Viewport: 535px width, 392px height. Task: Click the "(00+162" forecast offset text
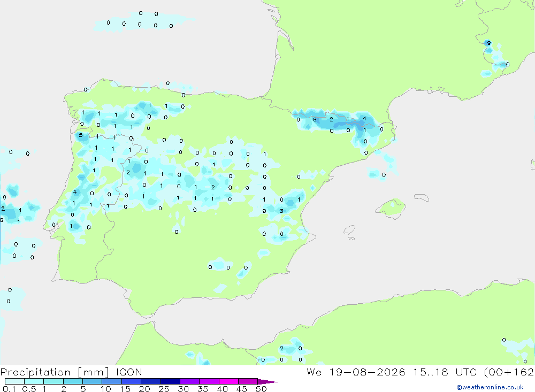pos(509,372)
